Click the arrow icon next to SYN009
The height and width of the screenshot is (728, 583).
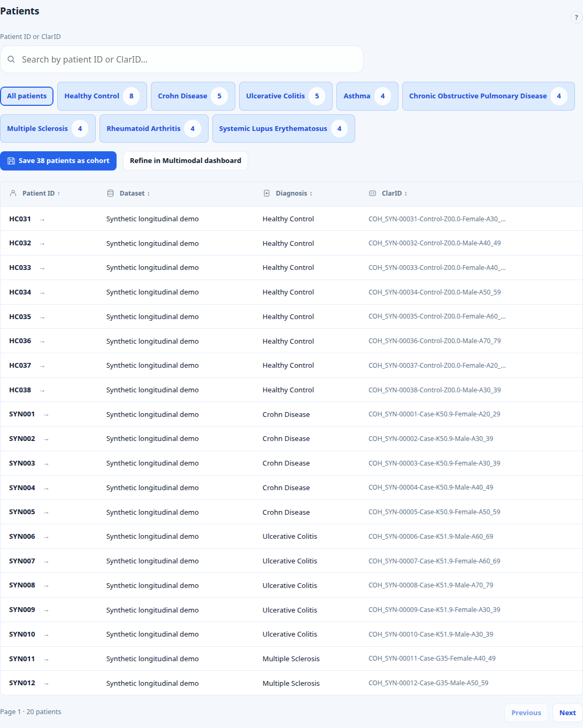coord(47,610)
